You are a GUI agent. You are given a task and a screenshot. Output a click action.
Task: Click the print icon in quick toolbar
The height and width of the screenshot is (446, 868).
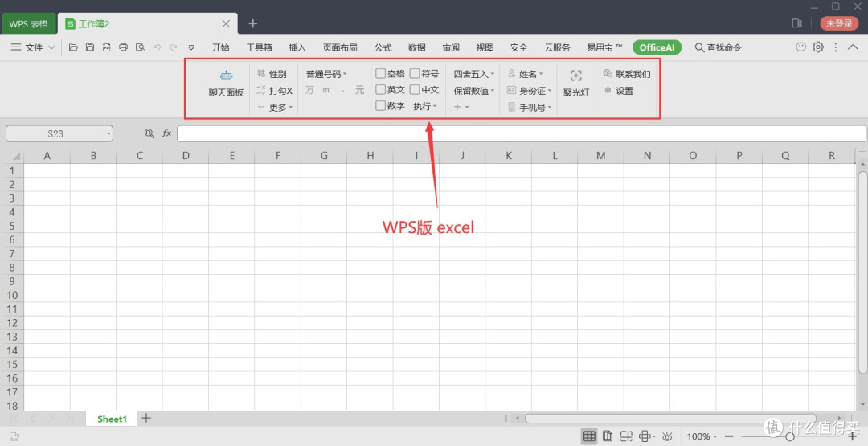pos(123,47)
